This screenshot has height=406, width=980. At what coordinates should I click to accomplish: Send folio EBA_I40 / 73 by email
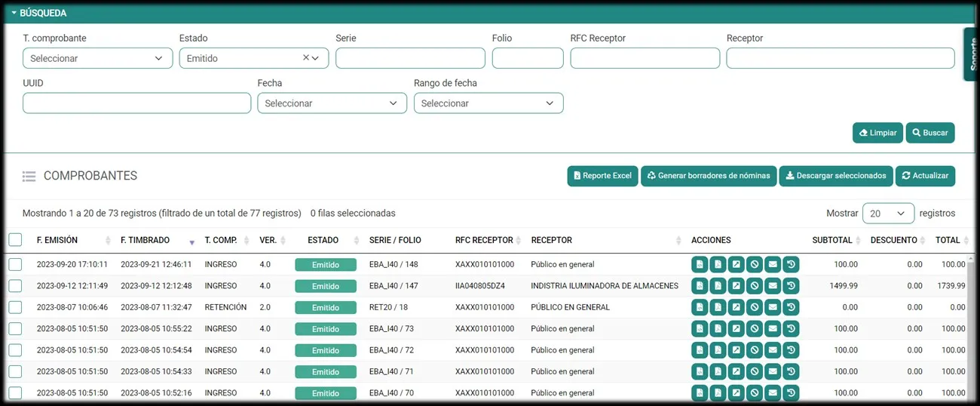(x=772, y=329)
